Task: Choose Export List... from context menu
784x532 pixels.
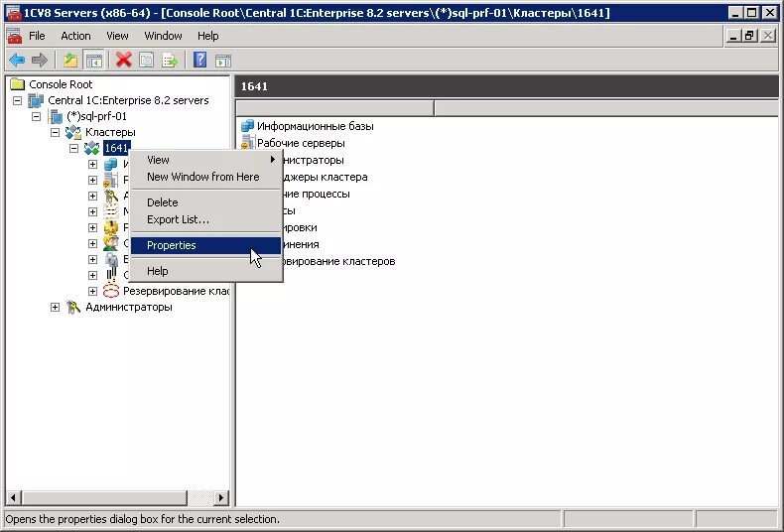Action: click(x=206, y=219)
